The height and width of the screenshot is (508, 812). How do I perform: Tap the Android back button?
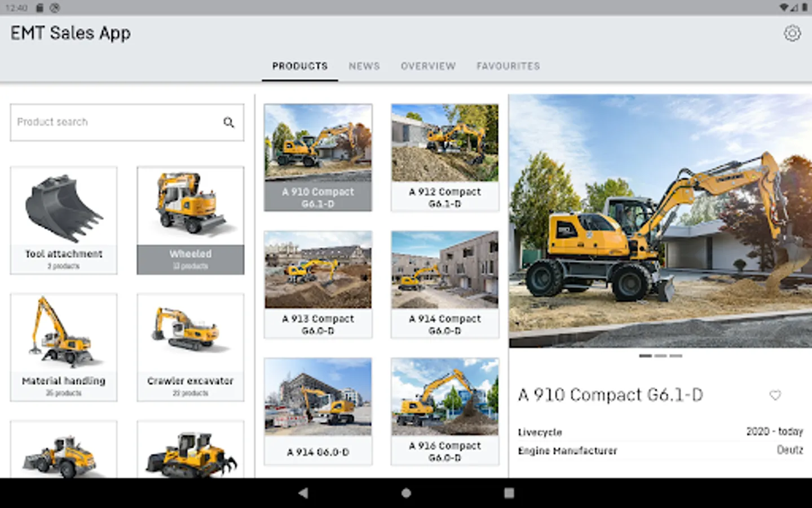click(303, 493)
